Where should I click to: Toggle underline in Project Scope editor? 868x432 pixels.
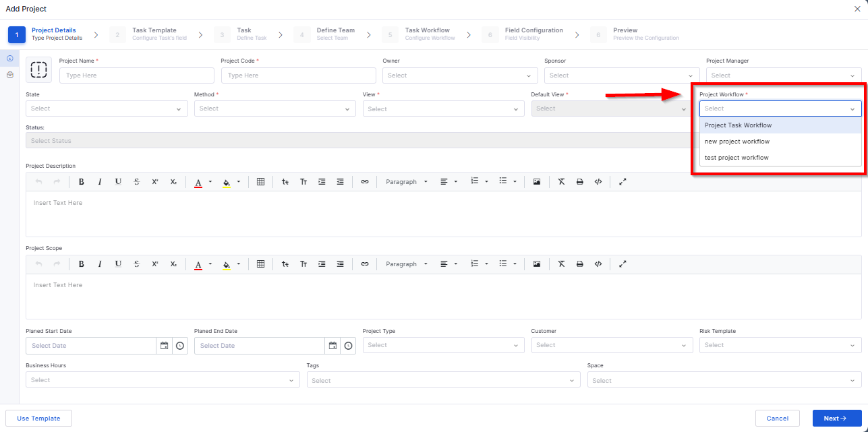tap(118, 264)
